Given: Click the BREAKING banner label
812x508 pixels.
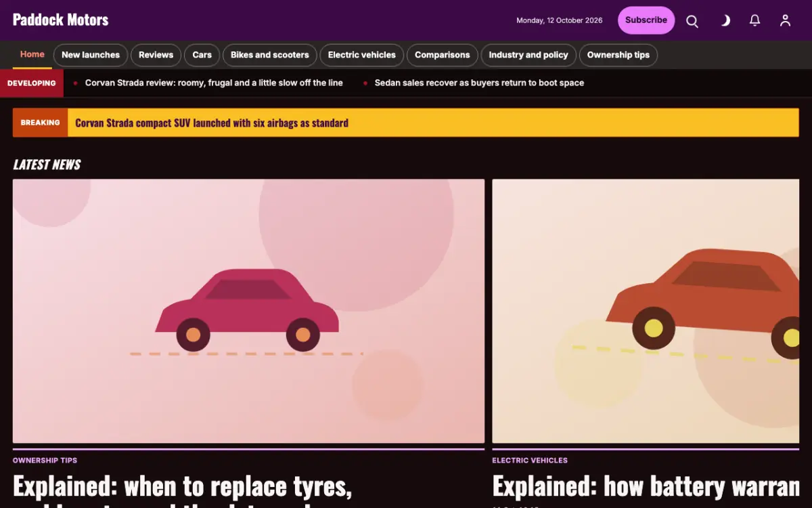Looking at the screenshot, I should (x=41, y=123).
